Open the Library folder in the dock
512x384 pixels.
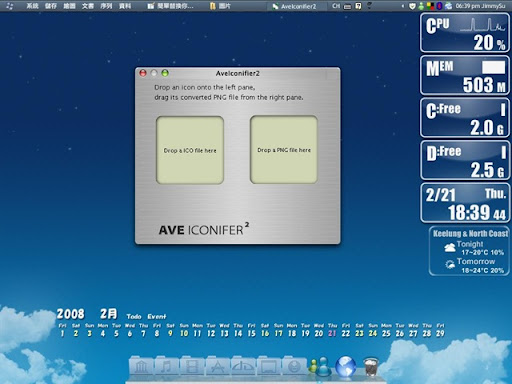[141, 367]
